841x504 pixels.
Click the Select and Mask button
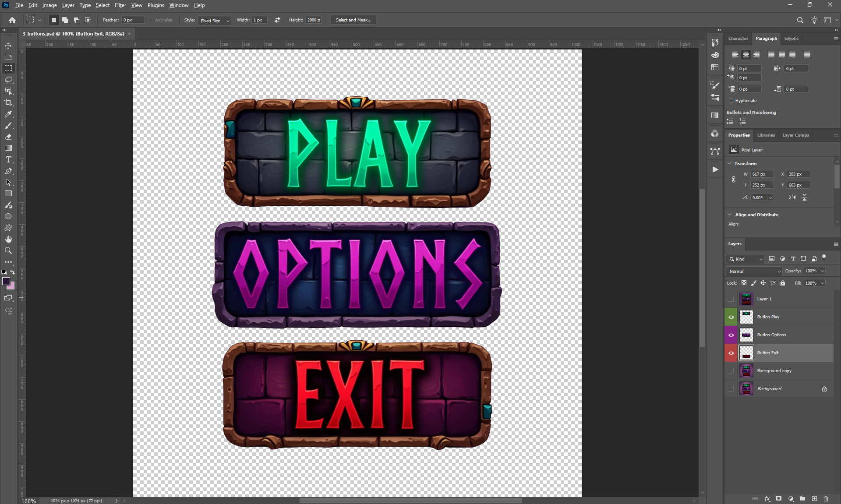coord(353,20)
